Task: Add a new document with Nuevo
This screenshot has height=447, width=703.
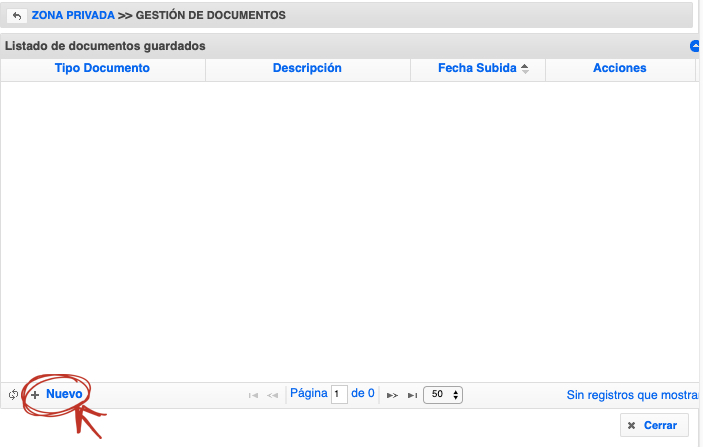Action: (63, 394)
